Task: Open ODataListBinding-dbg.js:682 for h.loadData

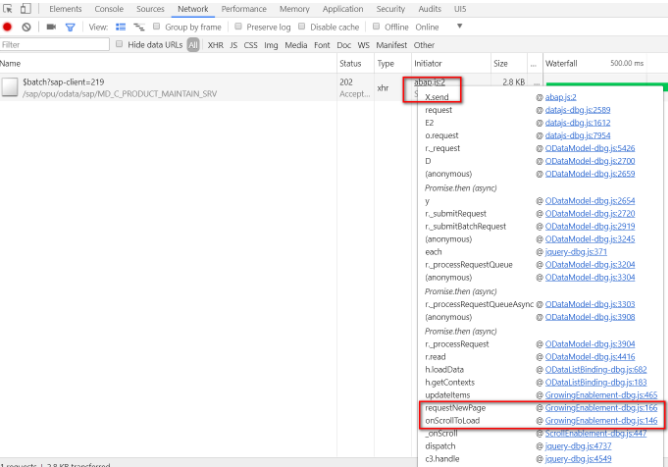Action: 596,369
